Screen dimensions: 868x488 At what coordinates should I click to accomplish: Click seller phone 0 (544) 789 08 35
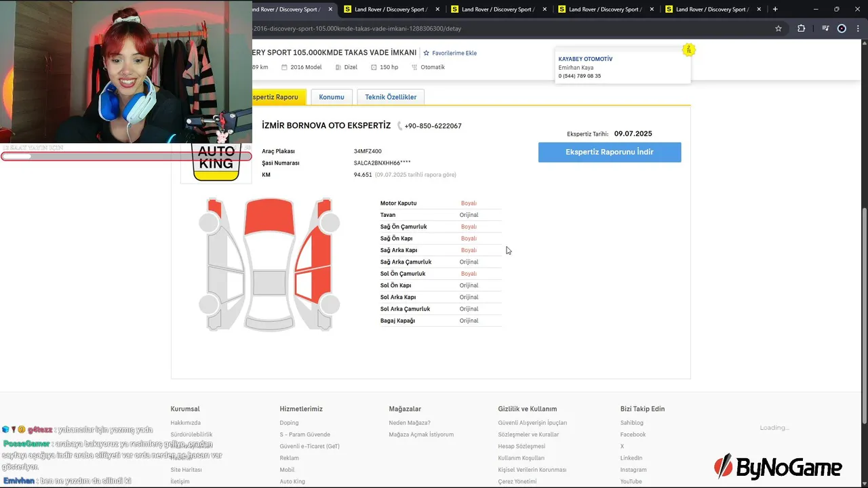pos(580,76)
